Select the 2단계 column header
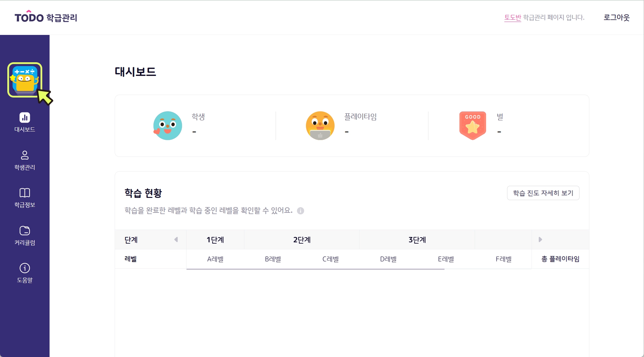Image resolution: width=644 pixels, height=357 pixels. point(302,240)
